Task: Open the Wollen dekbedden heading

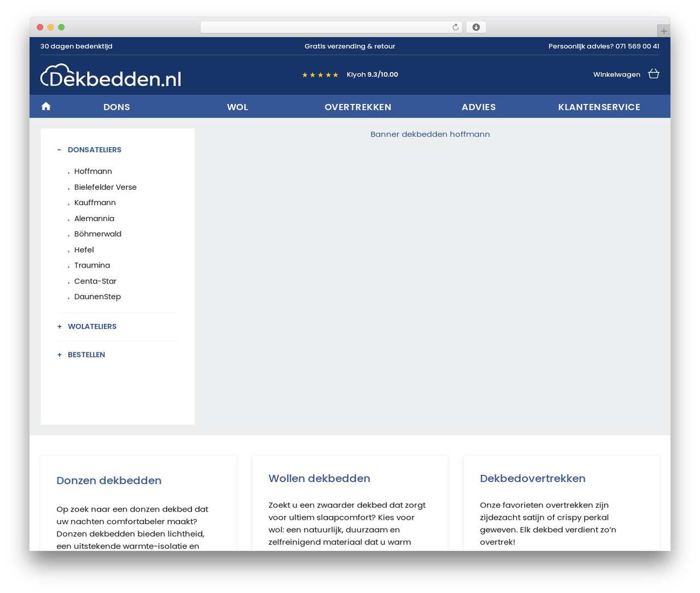Action: [319, 478]
